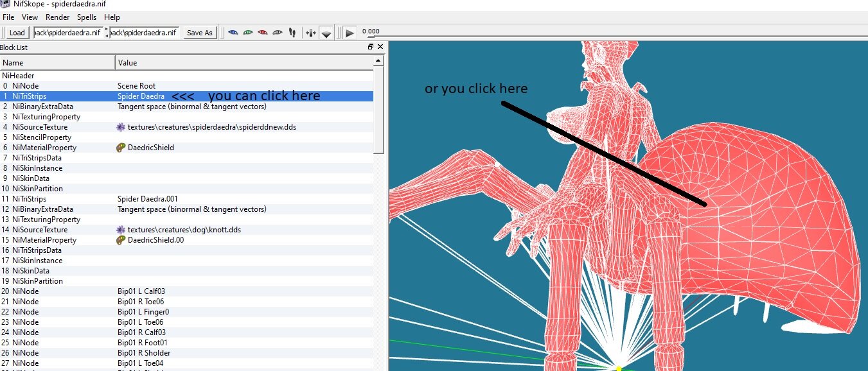Select block 8 NiSkinInstance
The image size is (868, 371).
click(x=186, y=168)
